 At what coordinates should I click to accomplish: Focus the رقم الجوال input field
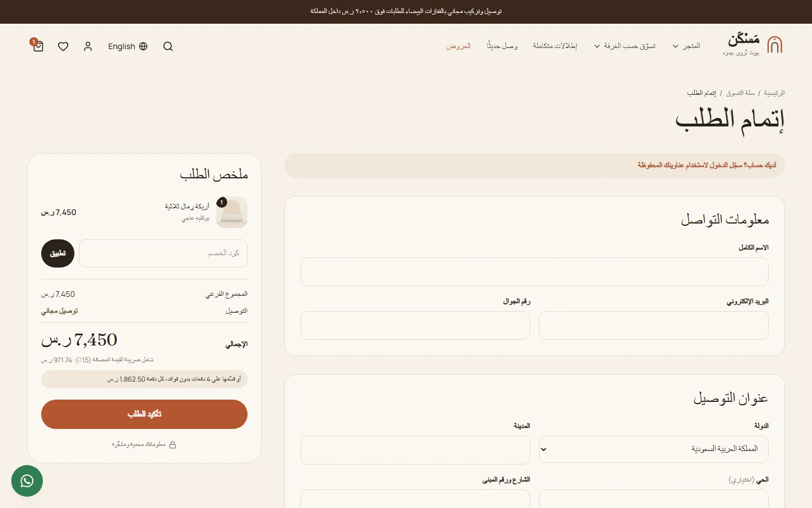tap(415, 326)
